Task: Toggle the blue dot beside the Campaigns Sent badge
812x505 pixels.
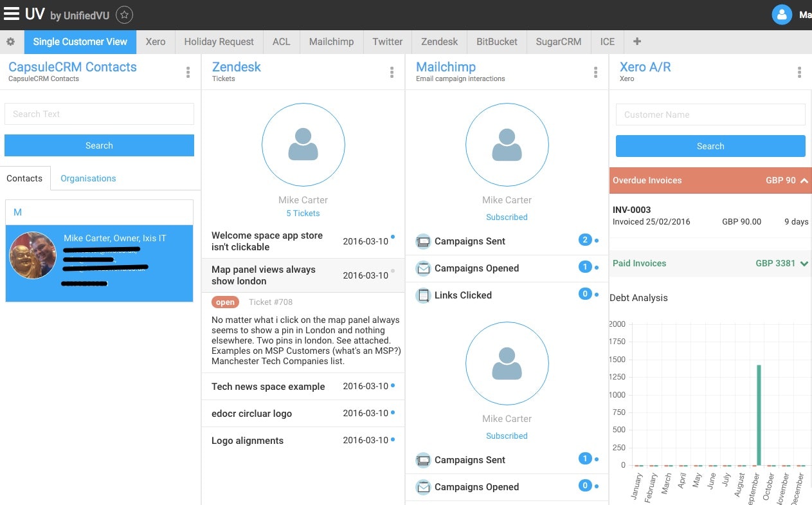Action: click(596, 240)
